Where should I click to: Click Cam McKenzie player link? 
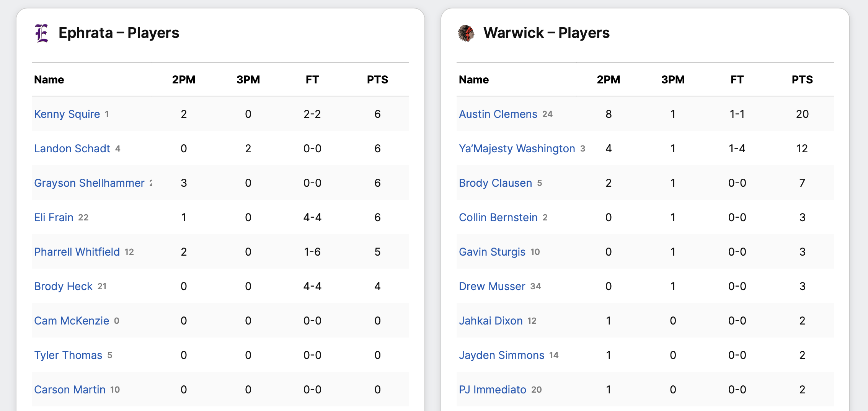tap(72, 321)
